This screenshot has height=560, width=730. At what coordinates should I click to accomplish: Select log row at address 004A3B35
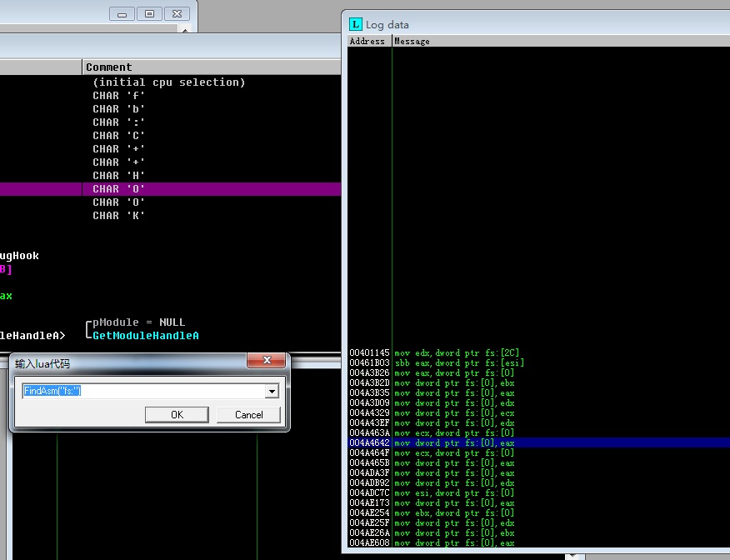pos(538,392)
